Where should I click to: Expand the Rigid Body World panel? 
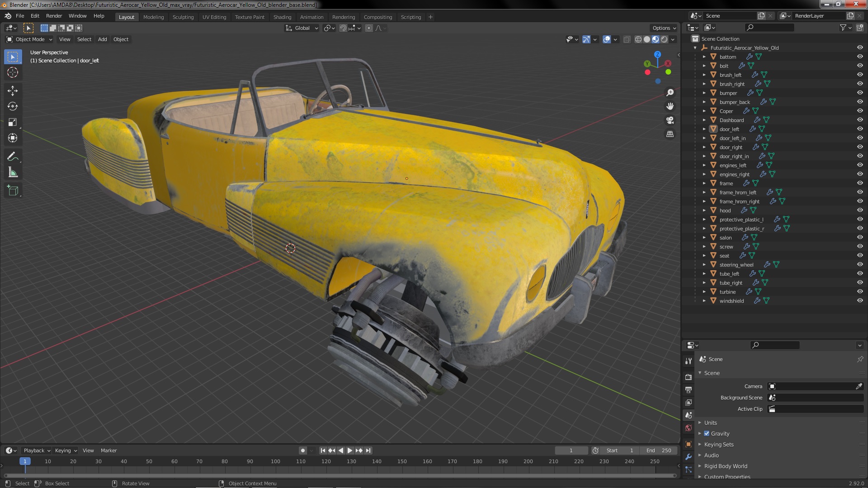[x=725, y=466]
